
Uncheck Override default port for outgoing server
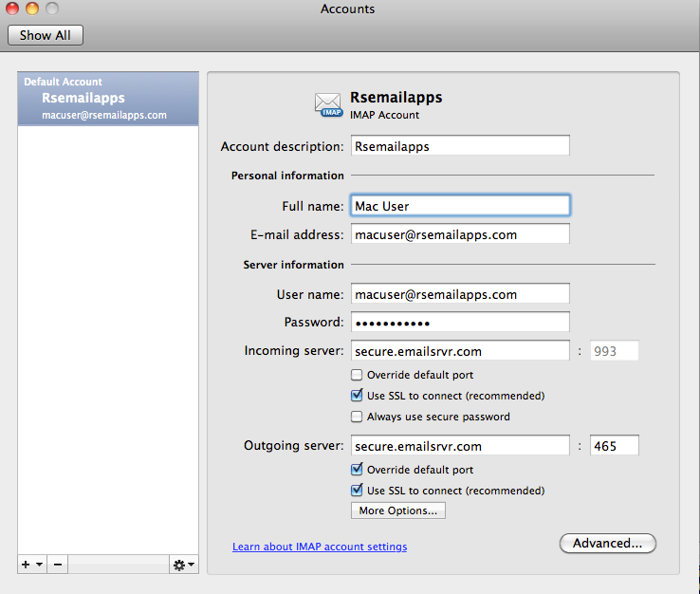click(x=357, y=470)
